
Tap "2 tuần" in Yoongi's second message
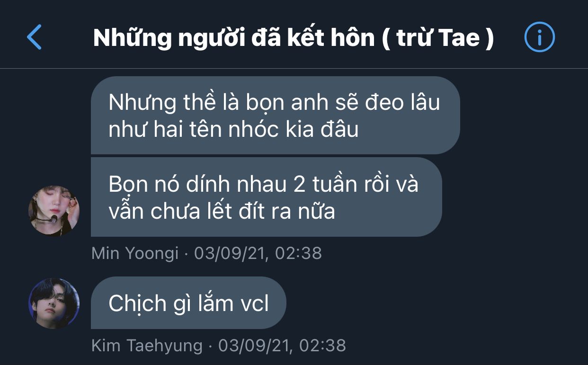coord(327,185)
